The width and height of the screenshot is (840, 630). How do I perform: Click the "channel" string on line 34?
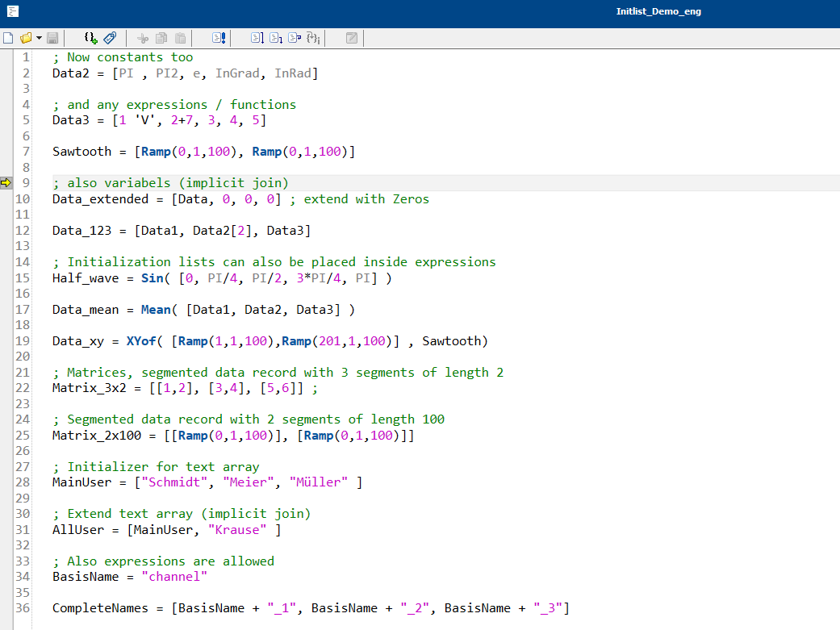174,577
